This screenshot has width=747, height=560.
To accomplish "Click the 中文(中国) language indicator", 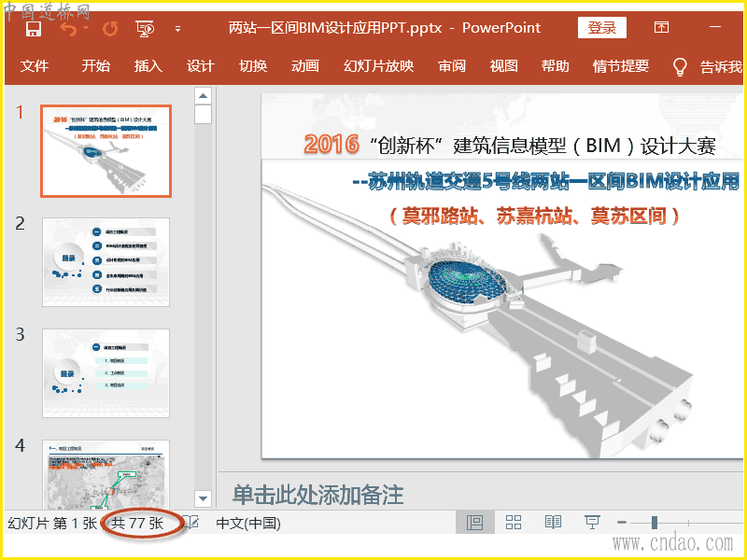I will (x=248, y=524).
